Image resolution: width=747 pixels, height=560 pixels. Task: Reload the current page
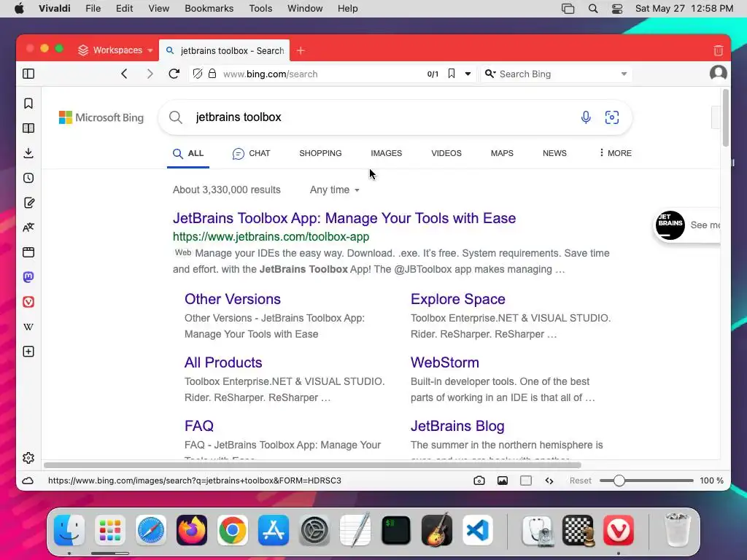pos(174,74)
